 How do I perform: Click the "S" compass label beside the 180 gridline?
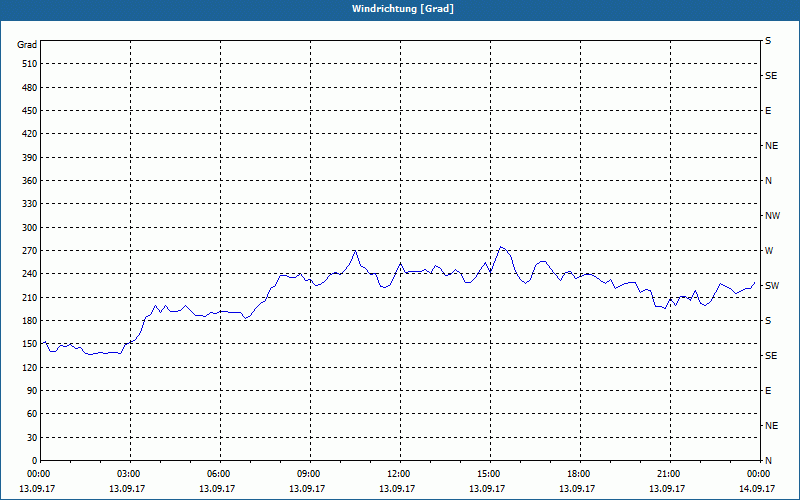tap(768, 321)
